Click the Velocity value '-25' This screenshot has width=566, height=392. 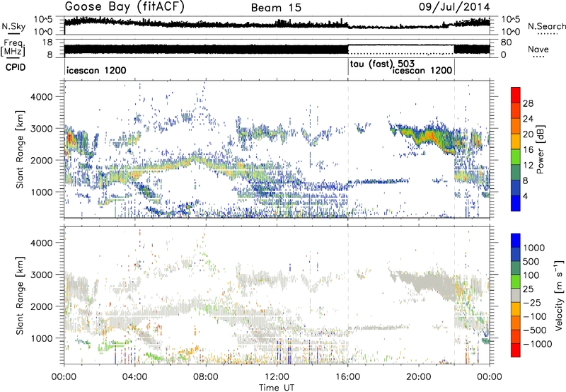(x=531, y=302)
